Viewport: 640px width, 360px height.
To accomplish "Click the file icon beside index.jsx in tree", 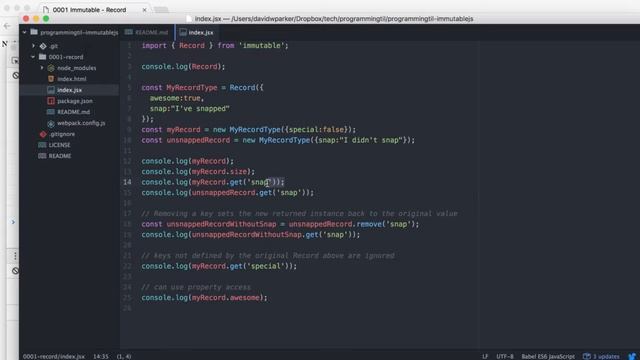I will (x=51, y=90).
